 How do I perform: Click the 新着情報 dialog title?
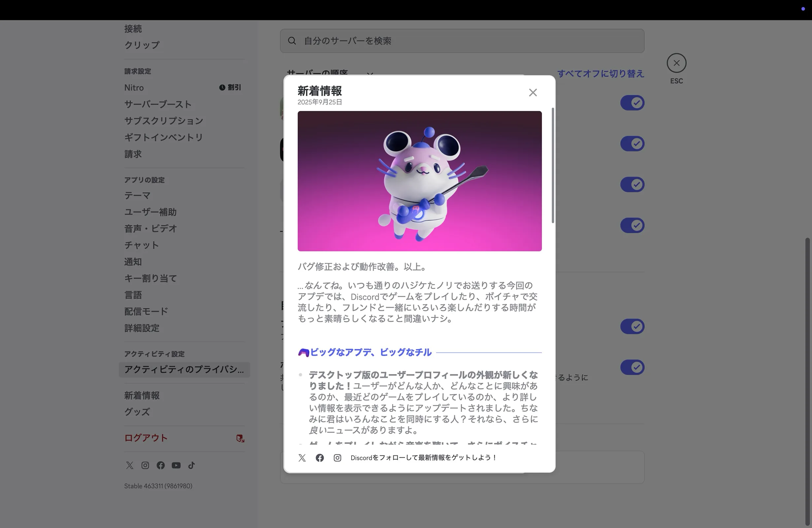tap(320, 91)
